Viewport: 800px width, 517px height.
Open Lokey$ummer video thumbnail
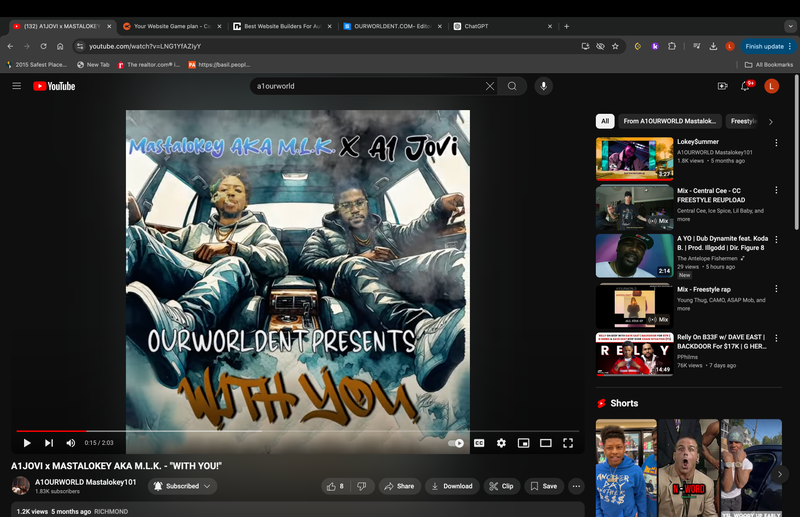634,159
